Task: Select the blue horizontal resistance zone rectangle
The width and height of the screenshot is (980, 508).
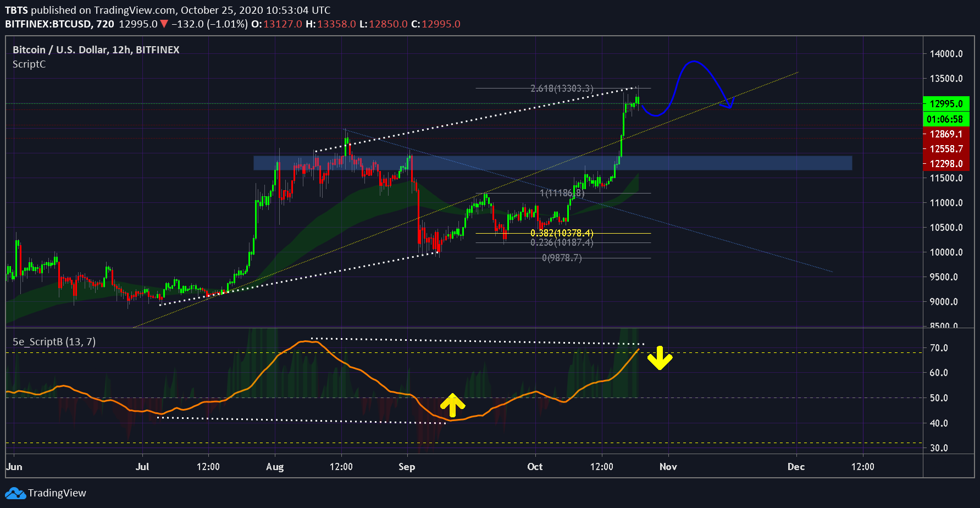Action: [552, 163]
